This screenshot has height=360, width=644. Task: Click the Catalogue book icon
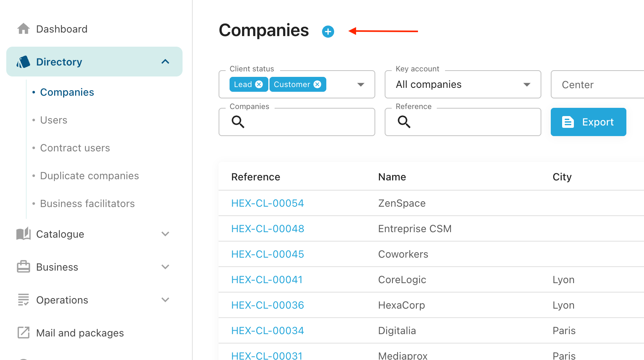(24, 234)
